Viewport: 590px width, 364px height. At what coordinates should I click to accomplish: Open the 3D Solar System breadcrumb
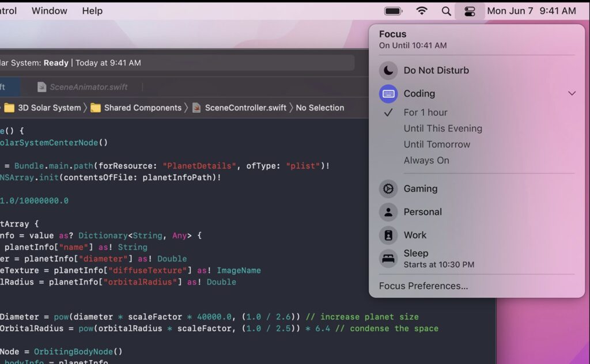[x=50, y=108]
